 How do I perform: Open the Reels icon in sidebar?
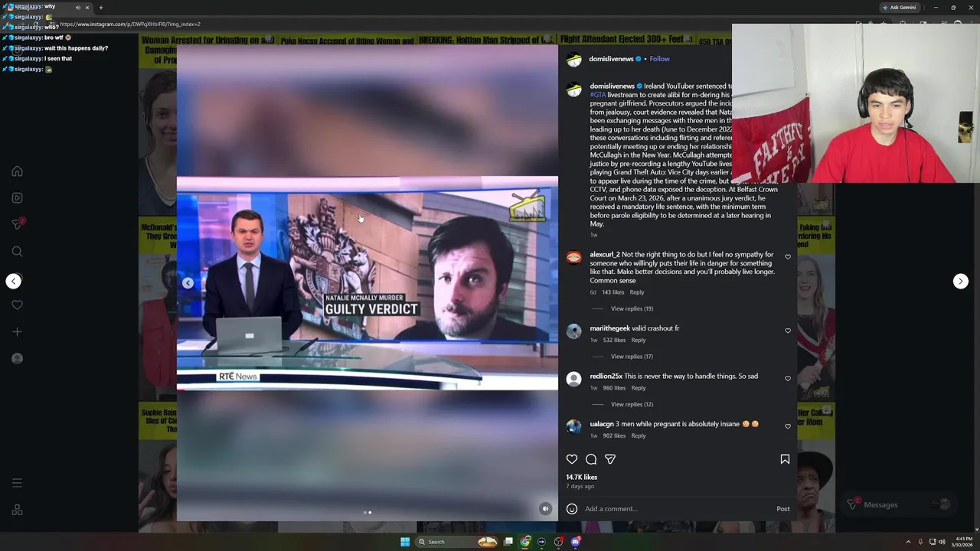17,197
